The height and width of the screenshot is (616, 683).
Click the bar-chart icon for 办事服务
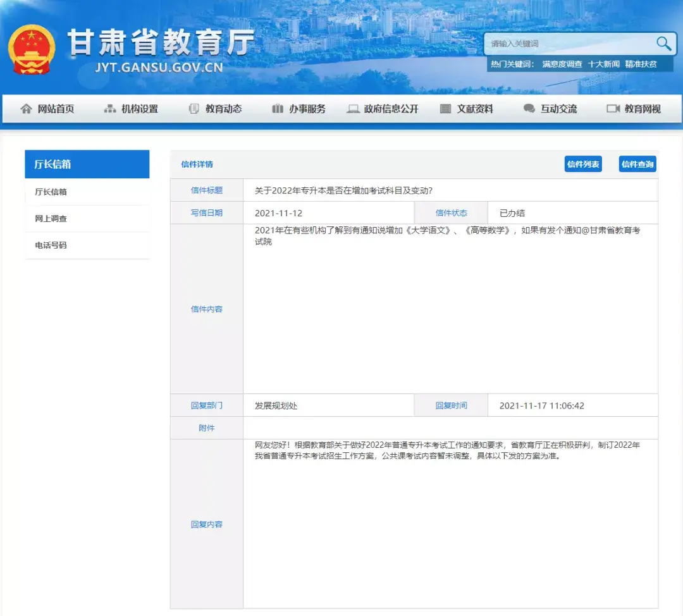278,109
